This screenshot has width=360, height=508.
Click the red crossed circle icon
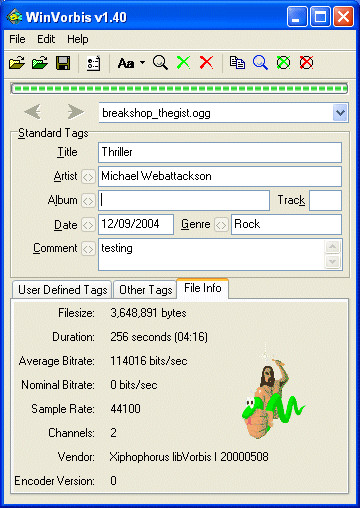pyautogui.click(x=306, y=63)
